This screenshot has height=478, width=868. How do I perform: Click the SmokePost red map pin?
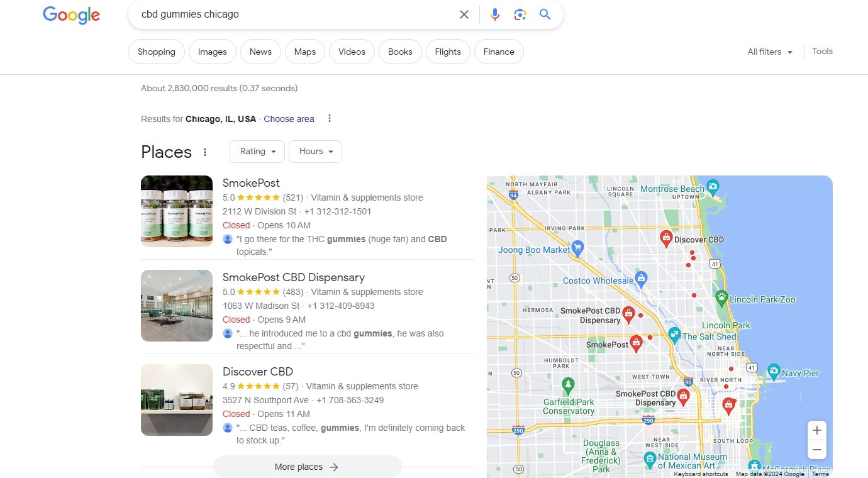point(636,343)
